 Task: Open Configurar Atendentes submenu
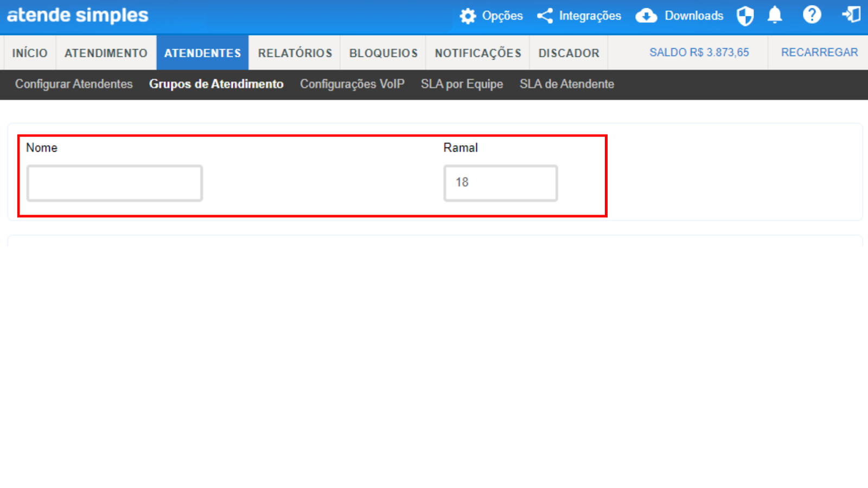pyautogui.click(x=74, y=84)
